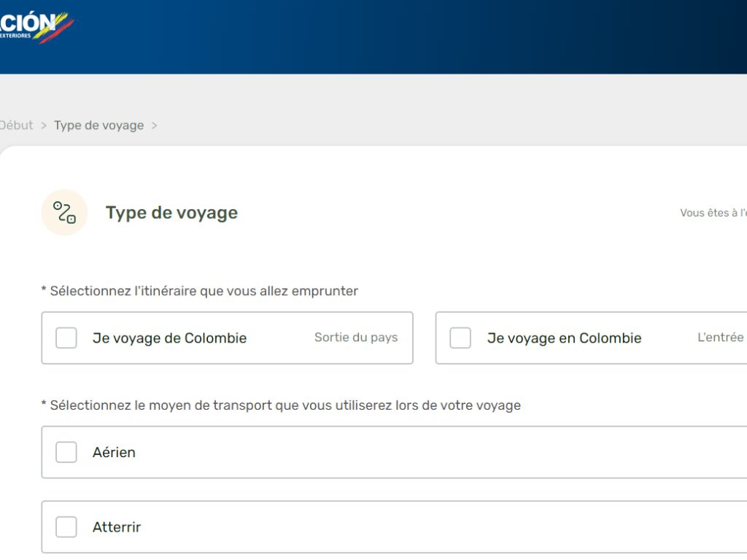Click the Sélectionnez le moyen de transport label
This screenshot has width=747, height=560.
coord(281,405)
